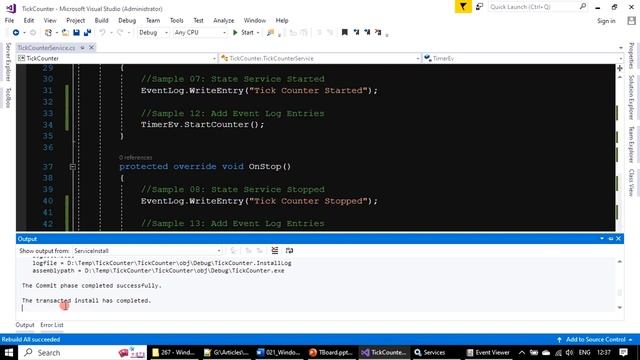This screenshot has height=360, width=640.
Task: Save the current file with disk icon
Action: pyautogui.click(x=76, y=32)
